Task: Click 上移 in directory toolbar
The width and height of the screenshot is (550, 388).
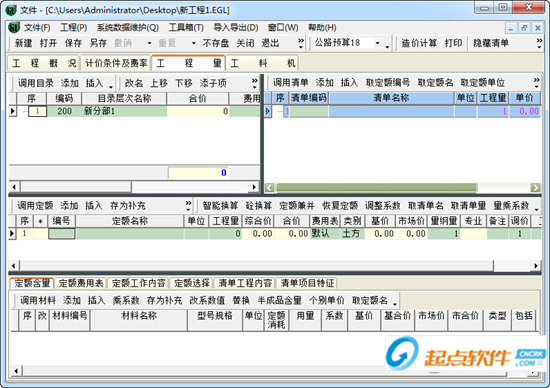Action: (x=159, y=83)
